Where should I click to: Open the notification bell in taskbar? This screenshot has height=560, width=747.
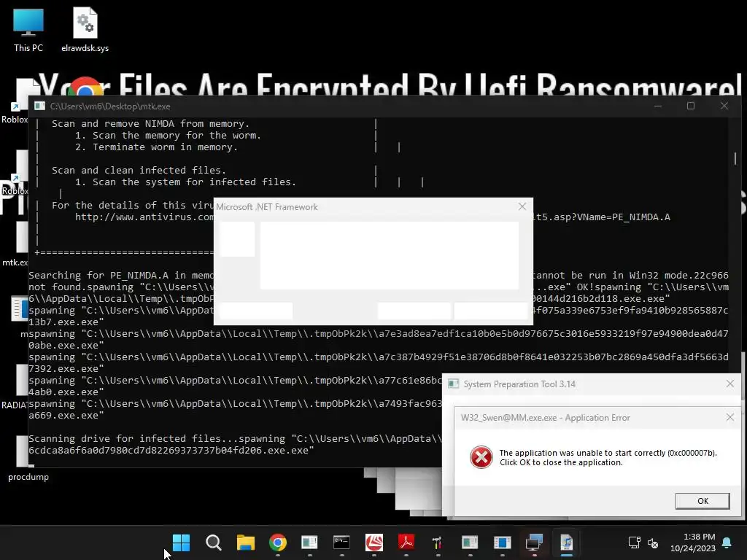727,542
